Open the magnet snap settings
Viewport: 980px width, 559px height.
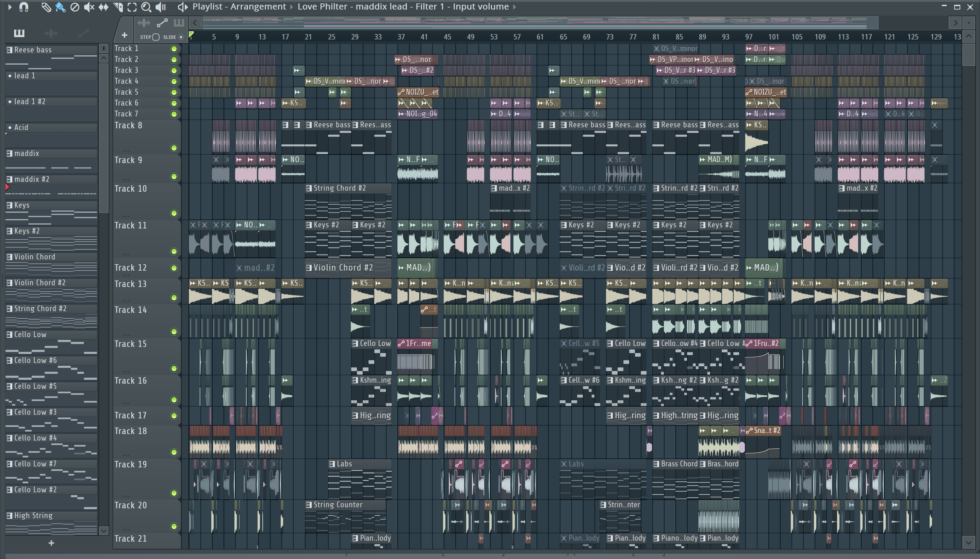pyautogui.click(x=24, y=7)
